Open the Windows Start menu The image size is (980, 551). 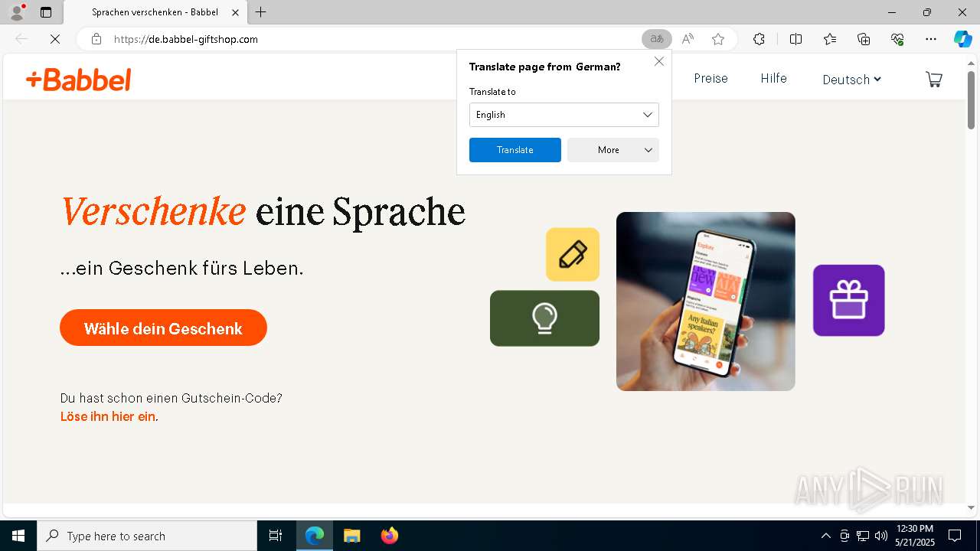pos(18,536)
